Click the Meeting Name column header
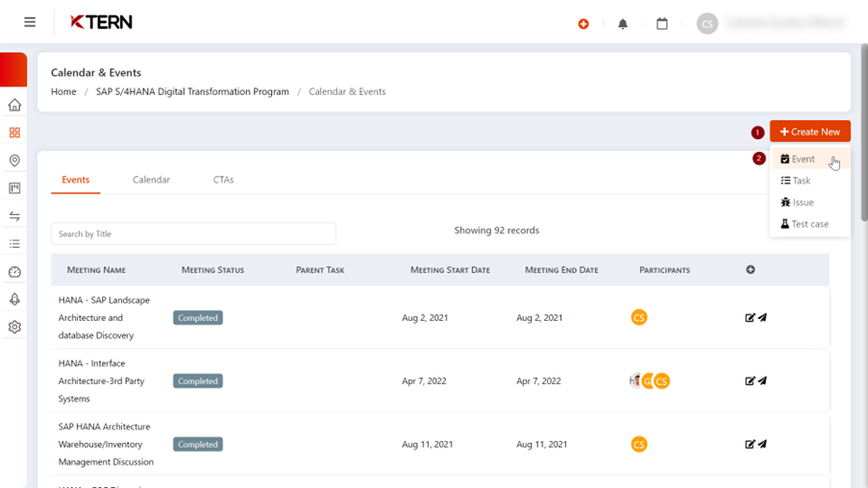 [x=96, y=270]
